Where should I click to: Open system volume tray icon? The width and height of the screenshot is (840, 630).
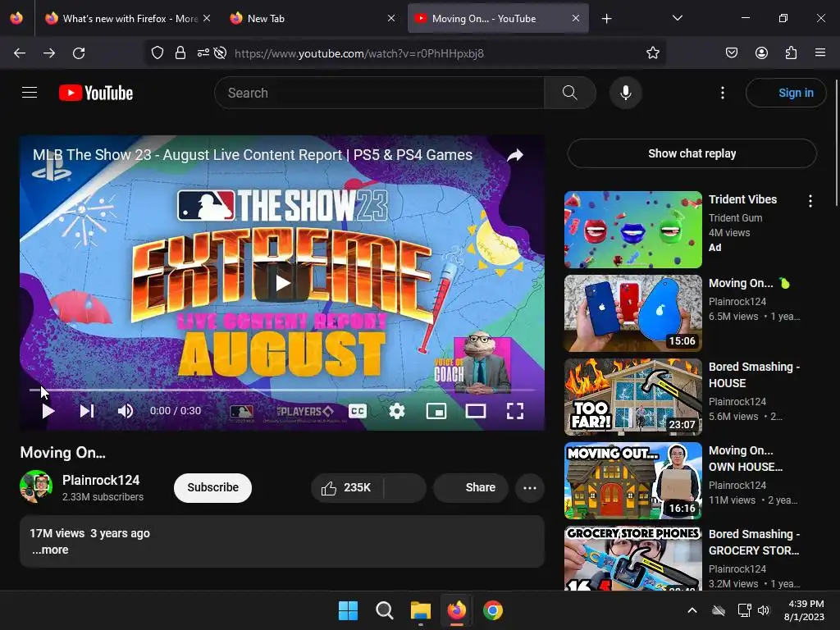764,610
